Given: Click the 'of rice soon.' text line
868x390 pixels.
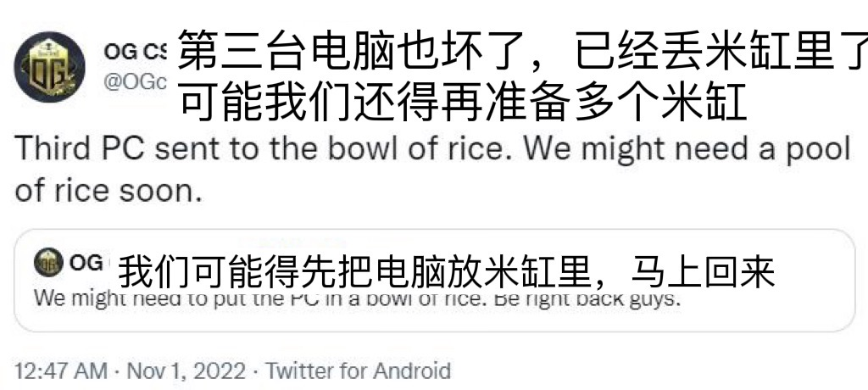Looking at the screenshot, I should tap(108, 191).
